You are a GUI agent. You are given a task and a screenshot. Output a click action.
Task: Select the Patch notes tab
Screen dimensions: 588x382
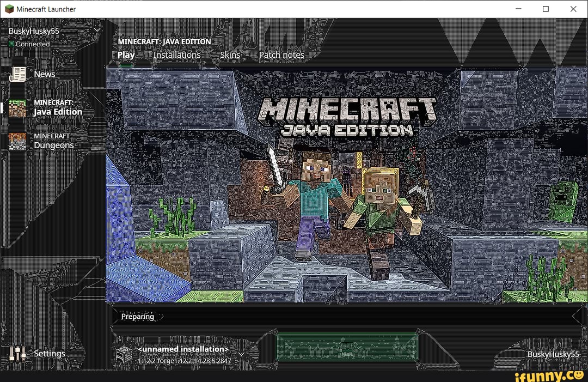[281, 54]
